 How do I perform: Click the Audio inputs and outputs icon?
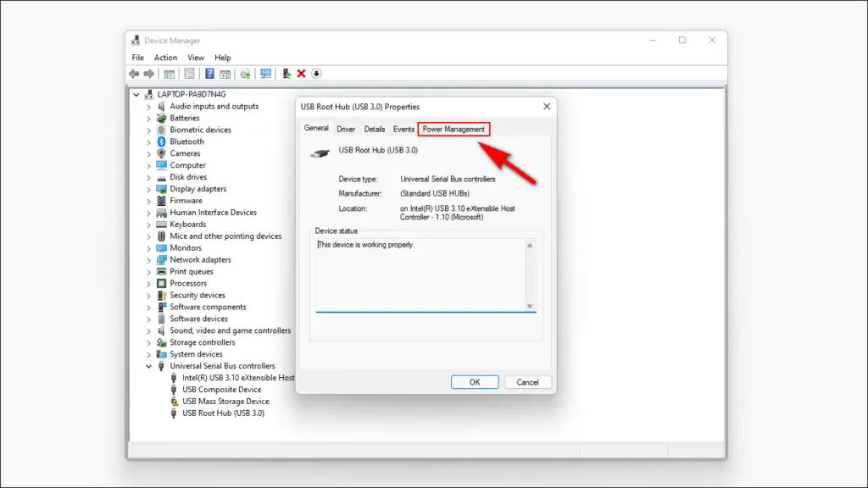[161, 106]
